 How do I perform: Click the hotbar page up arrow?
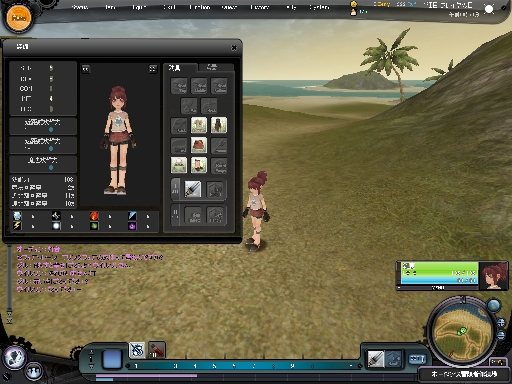91,352
